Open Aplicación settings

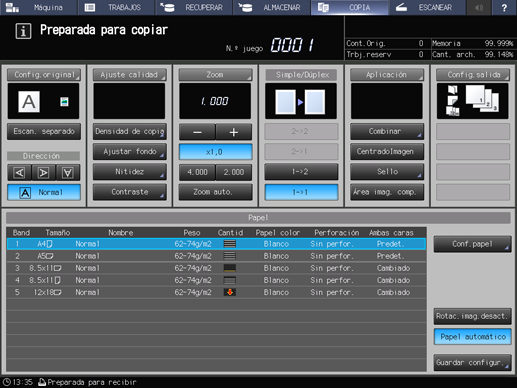(x=387, y=75)
